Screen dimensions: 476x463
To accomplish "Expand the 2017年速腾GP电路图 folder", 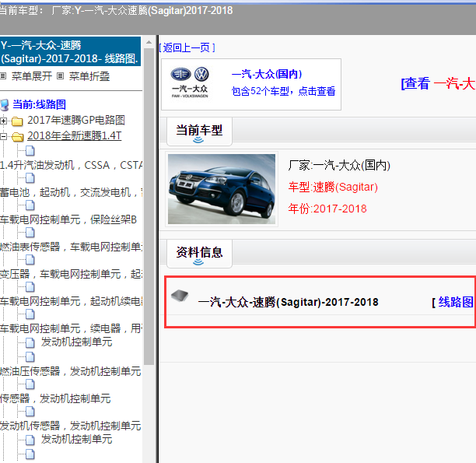I will click(x=3, y=121).
